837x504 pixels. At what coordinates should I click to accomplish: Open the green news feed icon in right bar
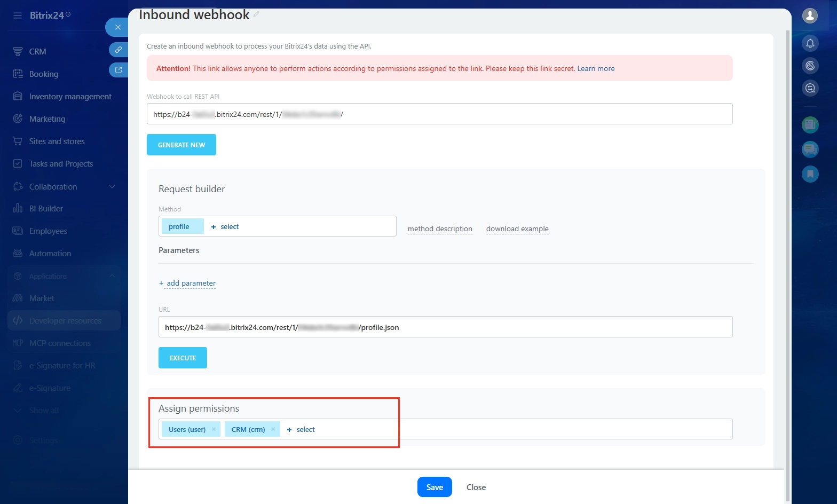point(810,125)
